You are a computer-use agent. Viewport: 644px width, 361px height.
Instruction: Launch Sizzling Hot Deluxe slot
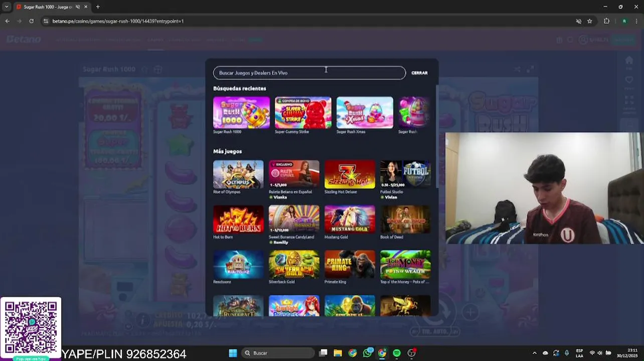point(350,174)
